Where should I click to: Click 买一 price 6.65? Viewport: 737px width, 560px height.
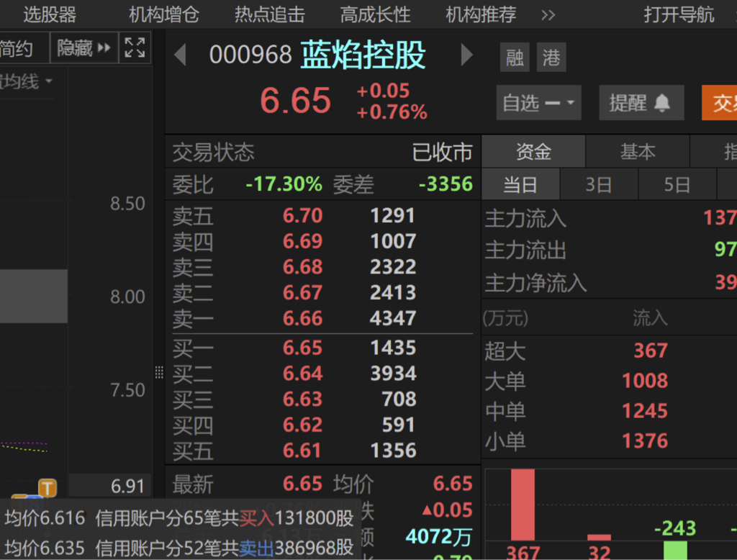click(303, 348)
